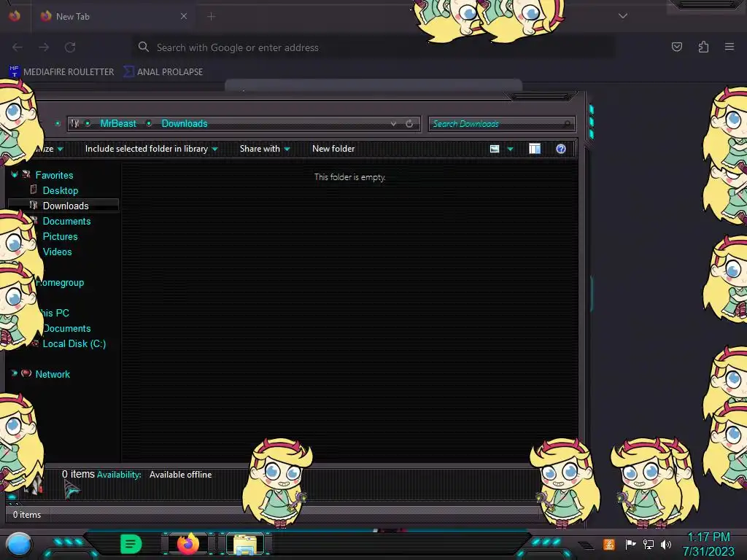Click the Available offline status text

(181, 475)
